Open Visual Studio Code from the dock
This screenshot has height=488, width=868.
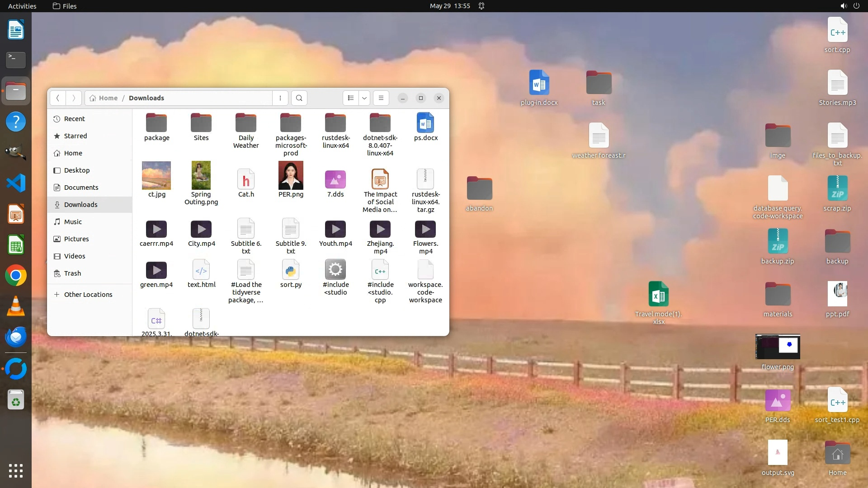(16, 183)
